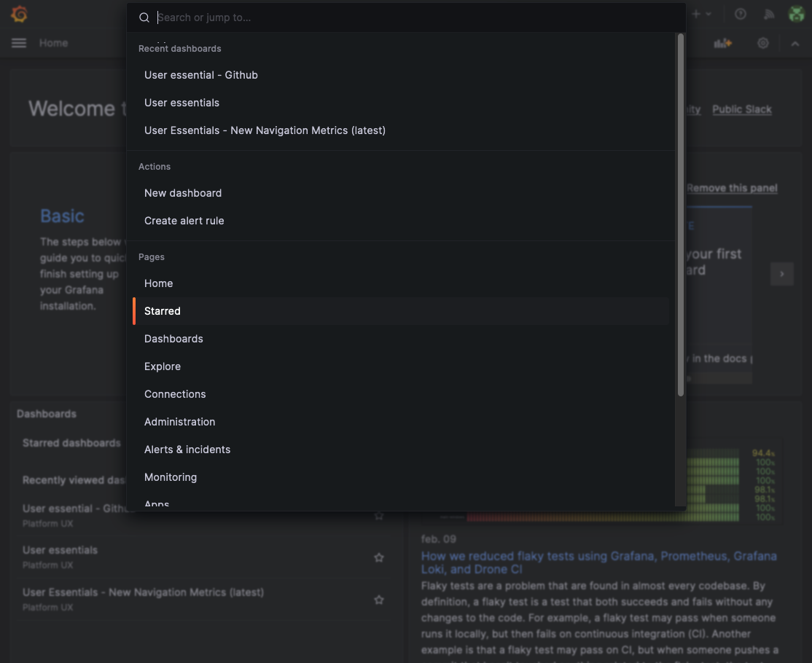Screen dimensions: 812x663
Task: Toggle the star on User Essentials - New Navigation Metrics
Action: coord(379,600)
